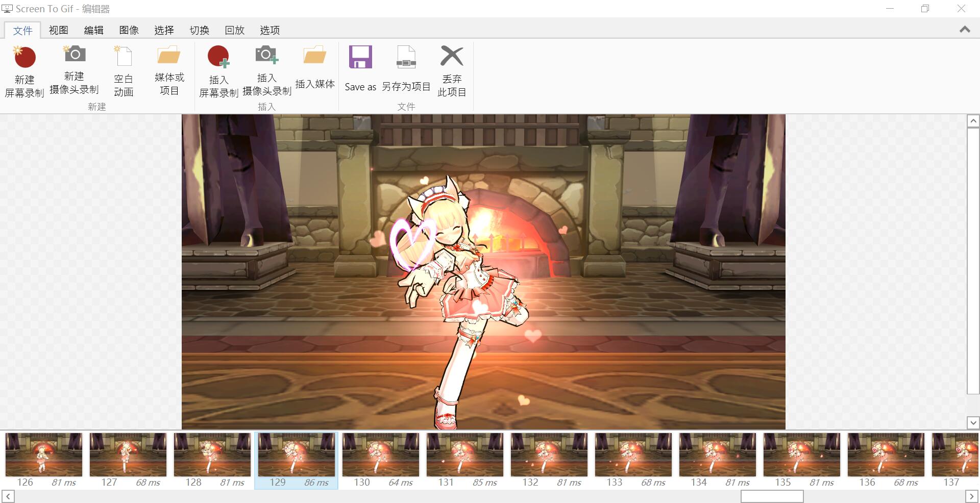The height and width of the screenshot is (503, 980).
Task: Insert screen recording (插入屏幕录制)
Action: (218, 71)
